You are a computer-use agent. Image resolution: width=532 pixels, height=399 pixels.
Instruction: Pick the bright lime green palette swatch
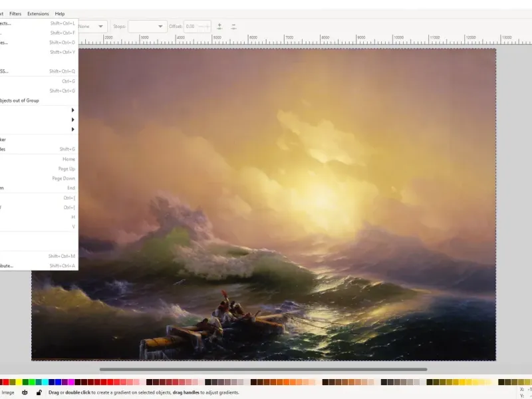(x=32, y=382)
